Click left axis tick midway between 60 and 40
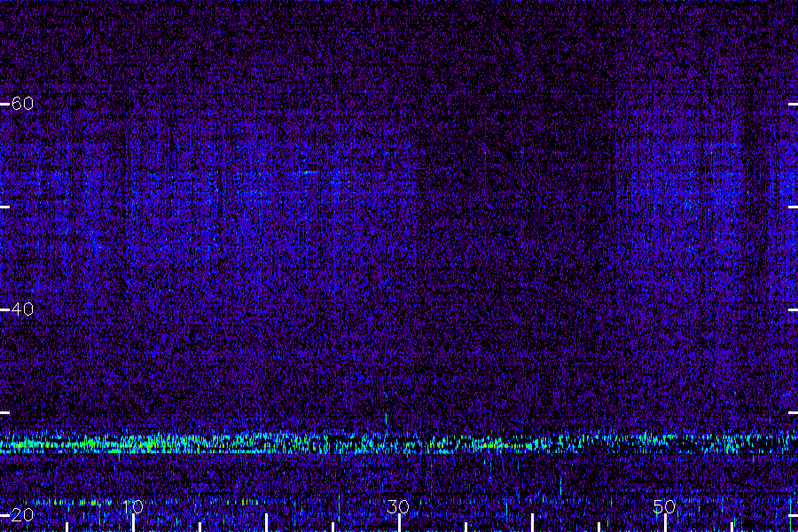The height and width of the screenshot is (532, 798). tap(4, 207)
